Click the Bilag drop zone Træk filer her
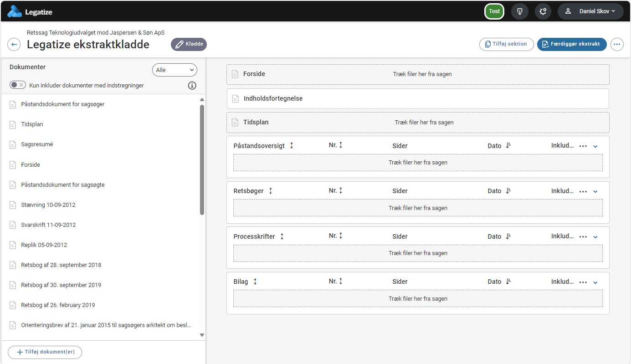 coord(418,298)
